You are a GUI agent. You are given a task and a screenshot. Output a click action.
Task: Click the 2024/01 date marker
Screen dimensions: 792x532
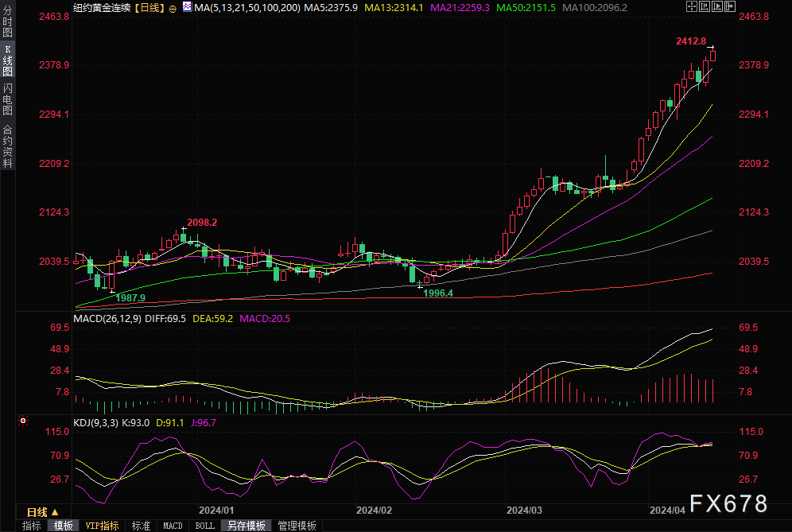(216, 511)
